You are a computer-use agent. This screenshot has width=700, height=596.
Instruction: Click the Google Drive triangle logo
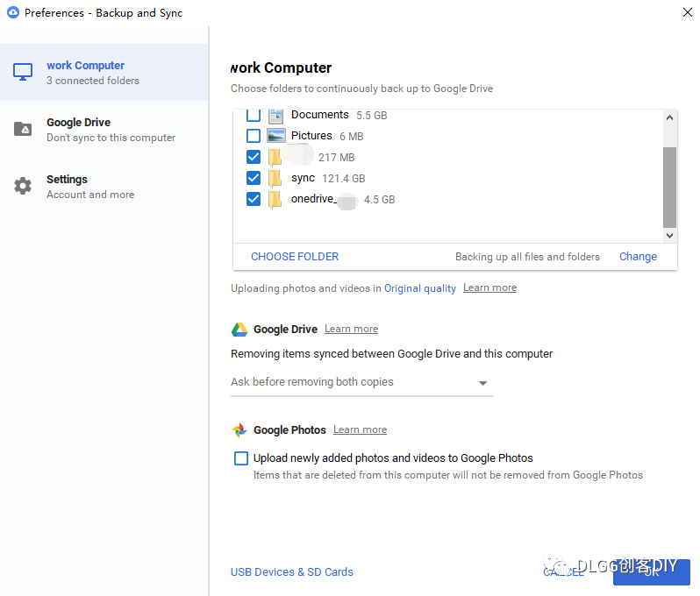[x=239, y=330]
